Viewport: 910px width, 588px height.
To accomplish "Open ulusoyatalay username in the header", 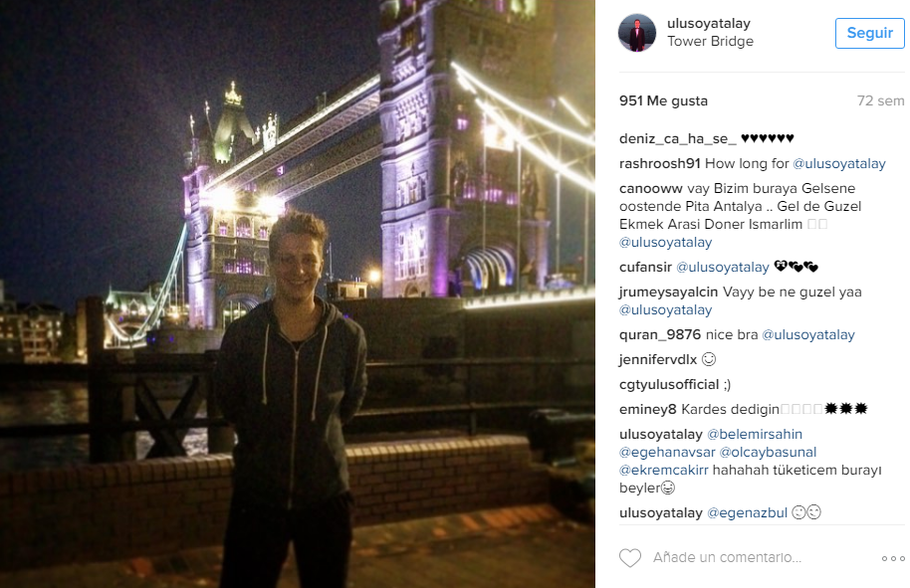I will [x=709, y=23].
